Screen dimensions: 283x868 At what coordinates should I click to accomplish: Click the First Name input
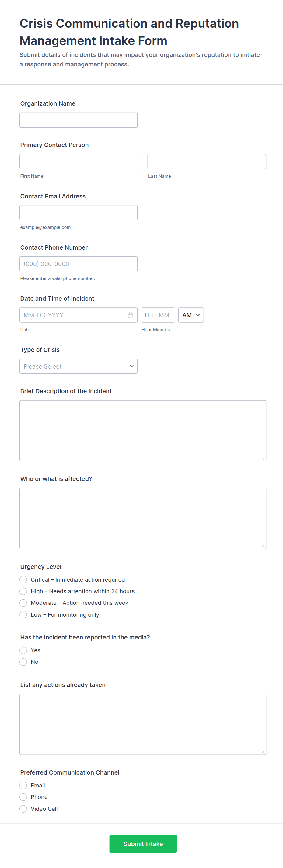pos(79,161)
